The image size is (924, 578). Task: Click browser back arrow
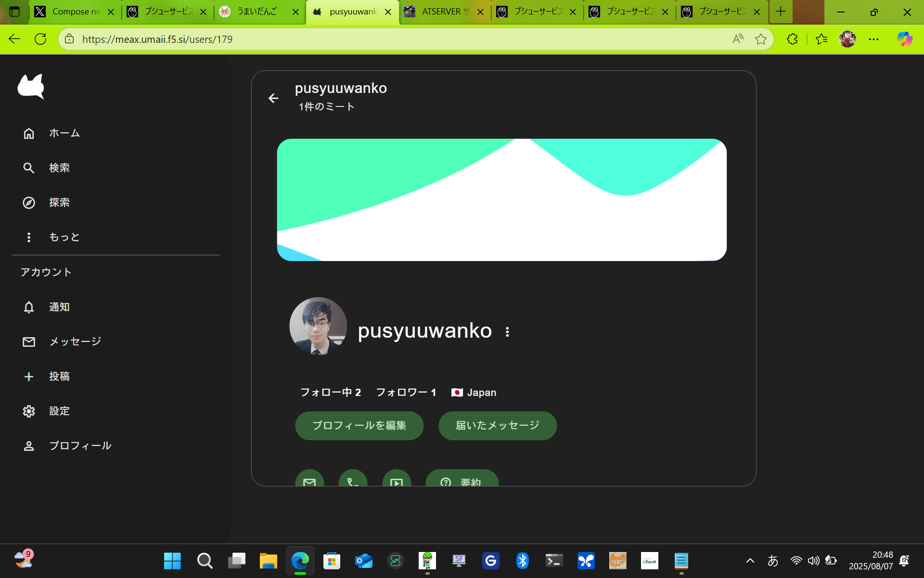pyautogui.click(x=14, y=39)
